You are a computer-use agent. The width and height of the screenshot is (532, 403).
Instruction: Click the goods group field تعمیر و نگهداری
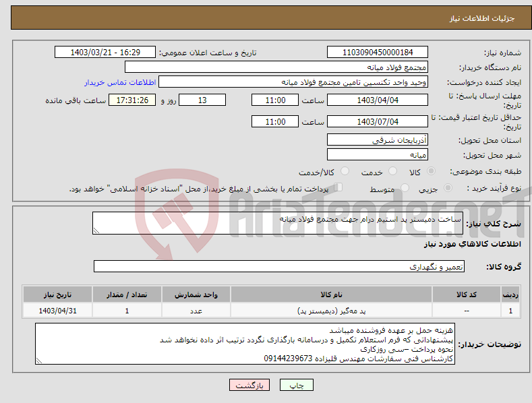(x=279, y=267)
